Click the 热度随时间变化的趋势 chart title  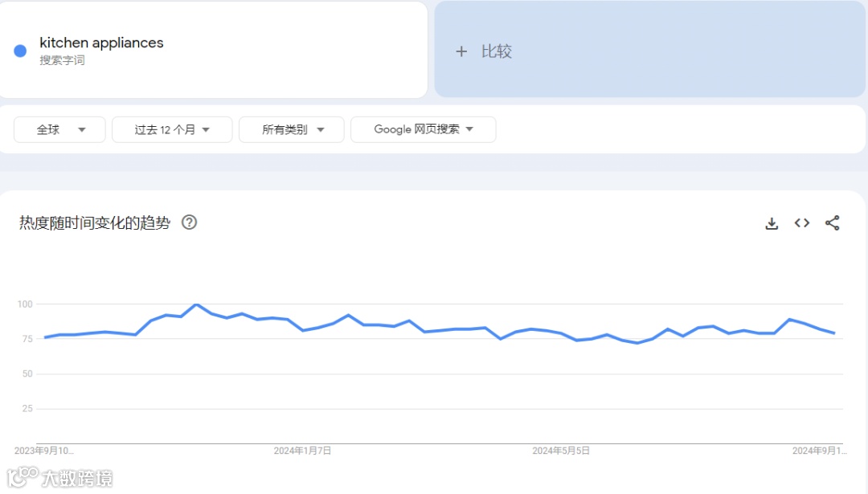[95, 223]
